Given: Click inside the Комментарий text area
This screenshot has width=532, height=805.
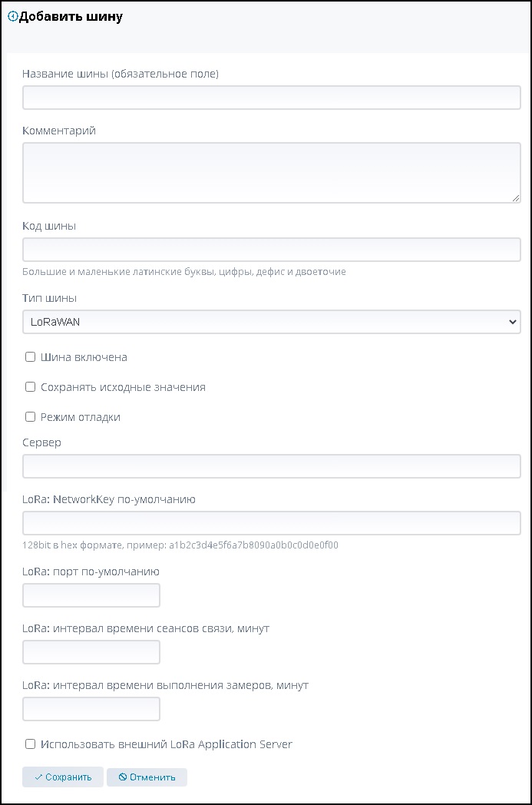Looking at the screenshot, I should tap(272, 172).
